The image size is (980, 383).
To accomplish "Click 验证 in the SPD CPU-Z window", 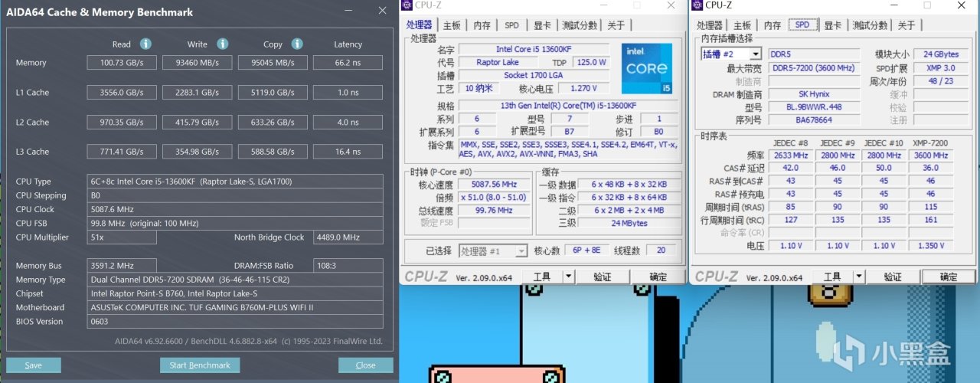I will point(893,277).
